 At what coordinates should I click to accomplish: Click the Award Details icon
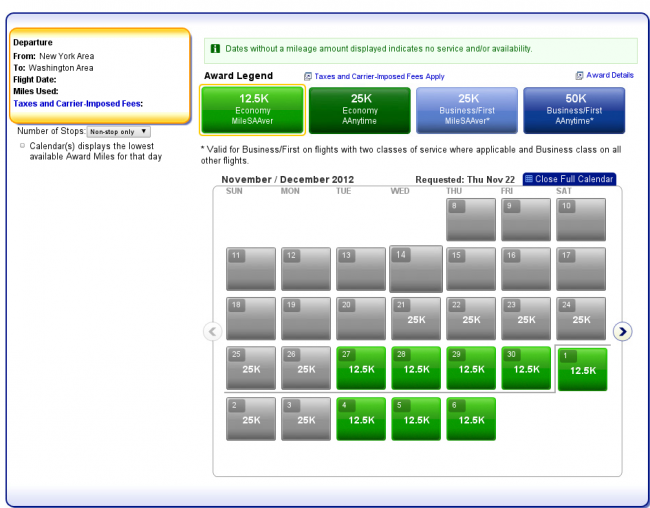580,76
